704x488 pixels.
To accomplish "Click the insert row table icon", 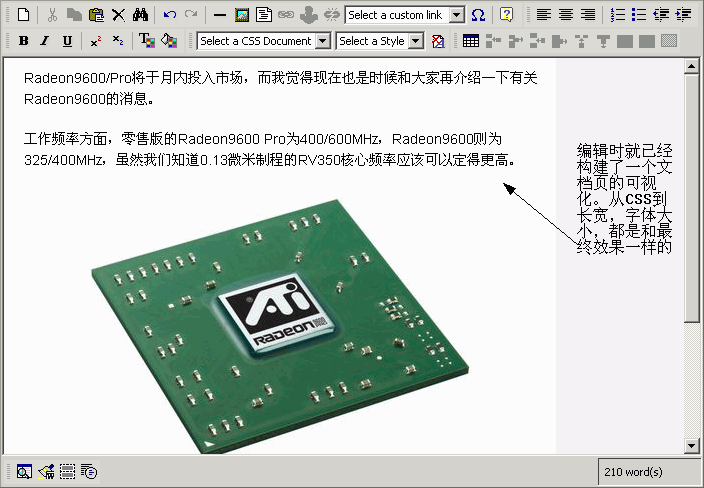I will pyautogui.click(x=493, y=41).
